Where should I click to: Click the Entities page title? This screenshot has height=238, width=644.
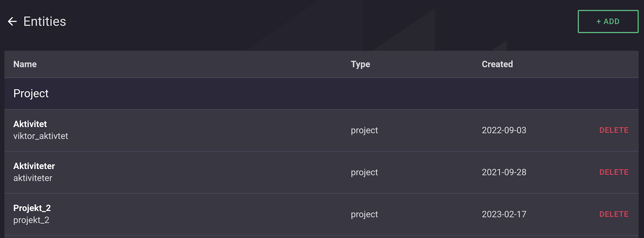[x=44, y=22]
